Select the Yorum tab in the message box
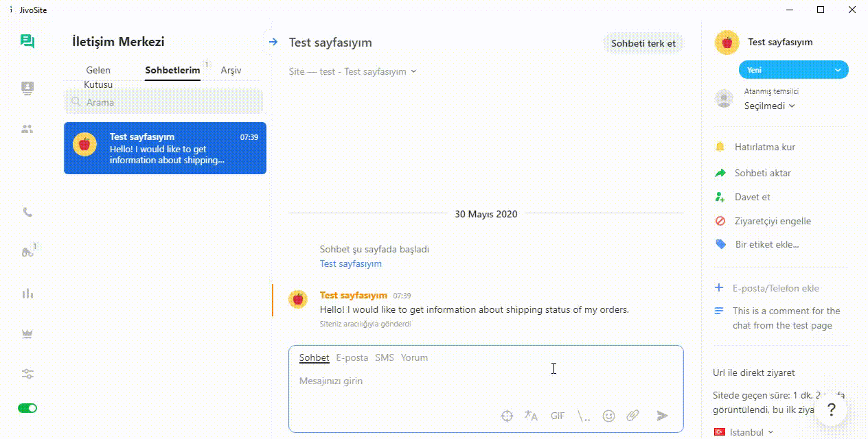 [414, 357]
